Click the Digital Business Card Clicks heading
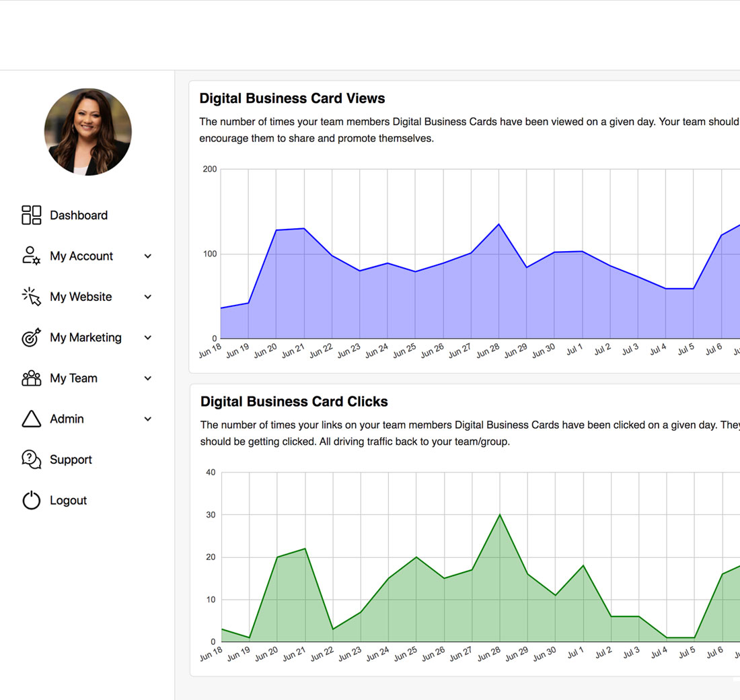The height and width of the screenshot is (700, 740). click(x=294, y=401)
